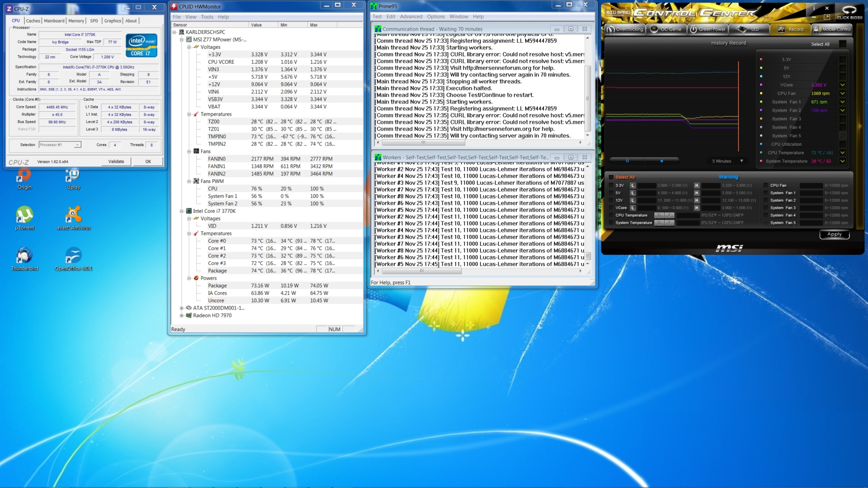Collapse the Intel Core i7 3770K node
This screenshot has height=488, width=868.
(x=182, y=211)
